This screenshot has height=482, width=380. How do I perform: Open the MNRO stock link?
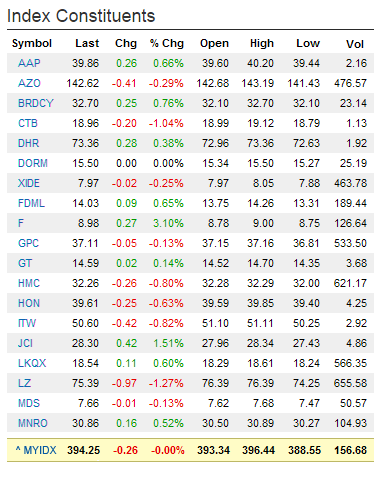click(33, 423)
